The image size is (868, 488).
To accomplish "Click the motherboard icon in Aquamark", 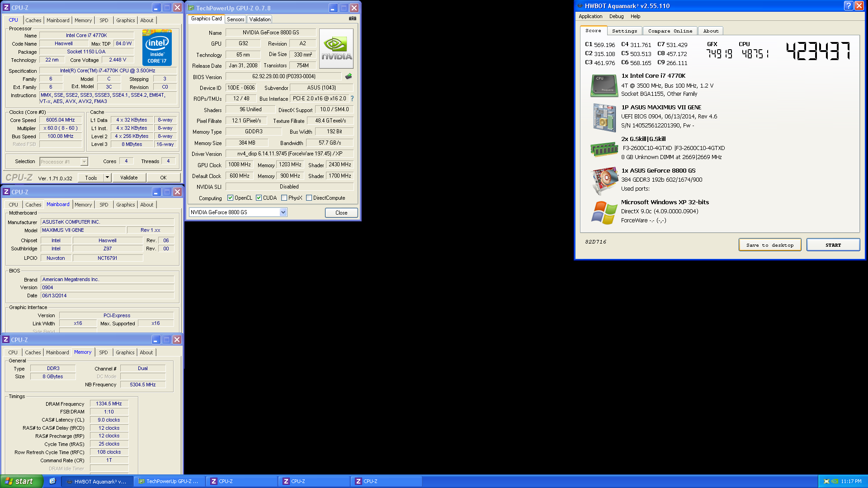I will [604, 117].
